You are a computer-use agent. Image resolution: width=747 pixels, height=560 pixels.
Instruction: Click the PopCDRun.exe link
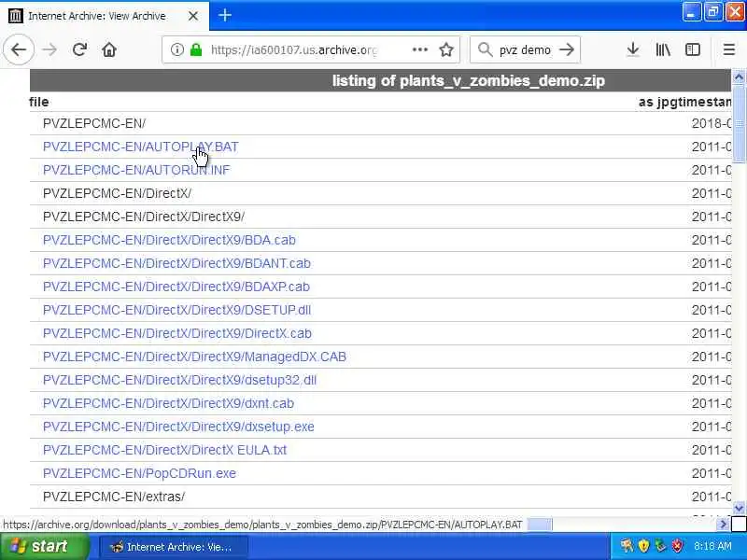[x=139, y=473]
